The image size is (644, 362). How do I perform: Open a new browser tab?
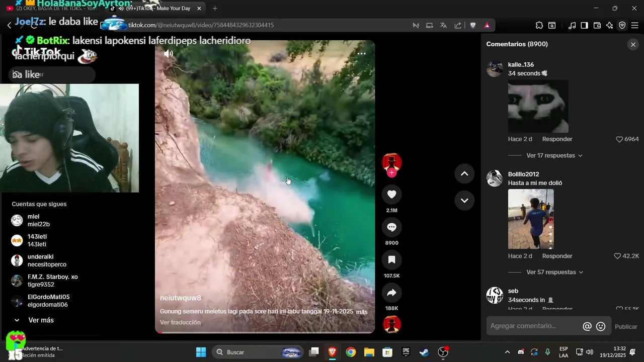click(x=215, y=9)
